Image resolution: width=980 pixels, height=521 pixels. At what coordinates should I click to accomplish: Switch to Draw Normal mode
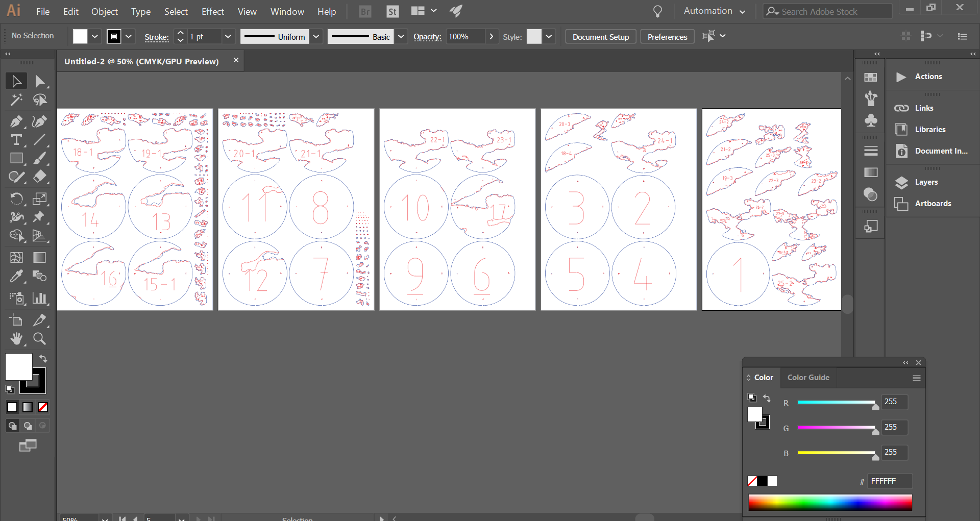[12, 426]
